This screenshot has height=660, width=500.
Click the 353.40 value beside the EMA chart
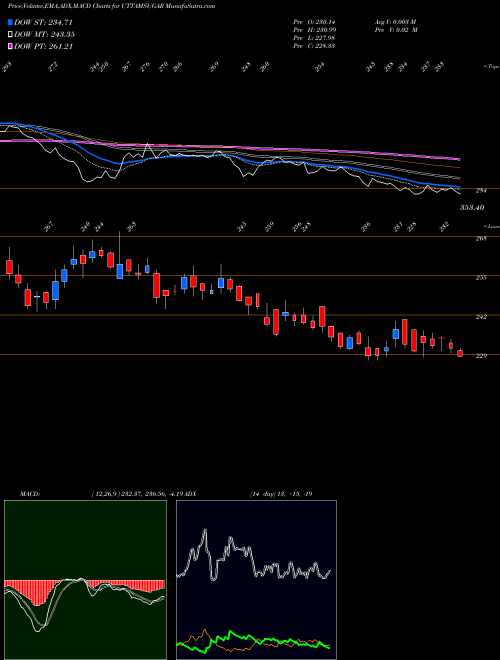[x=472, y=208]
